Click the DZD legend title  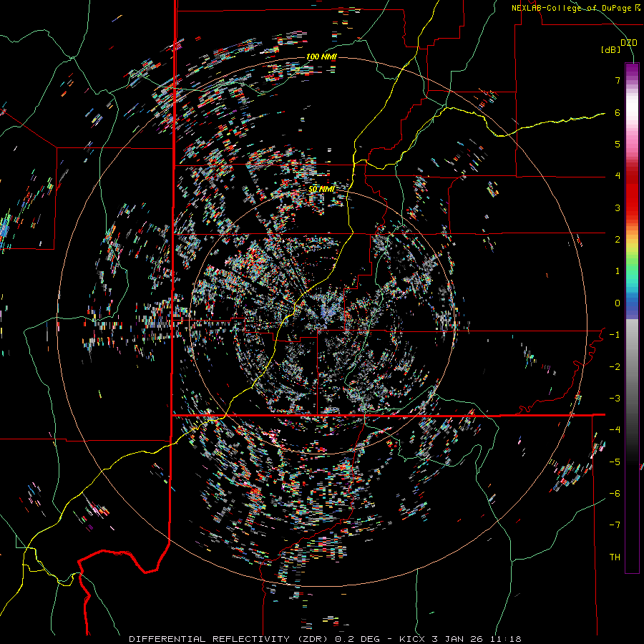click(x=629, y=43)
